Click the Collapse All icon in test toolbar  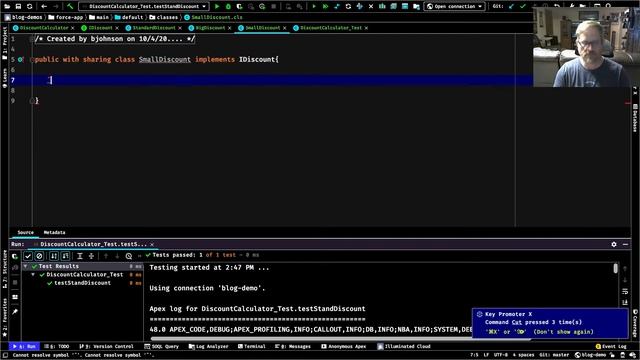click(91, 256)
